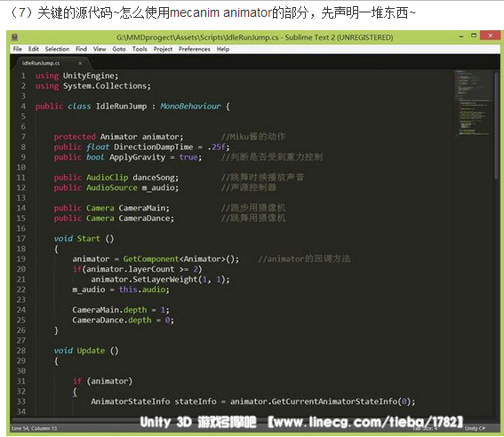Open the Find menu
Image resolution: width=504 pixels, height=437 pixels.
(x=81, y=49)
